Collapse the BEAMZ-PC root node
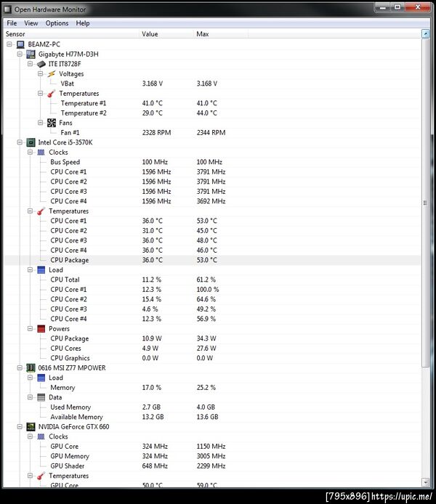 click(x=9, y=44)
